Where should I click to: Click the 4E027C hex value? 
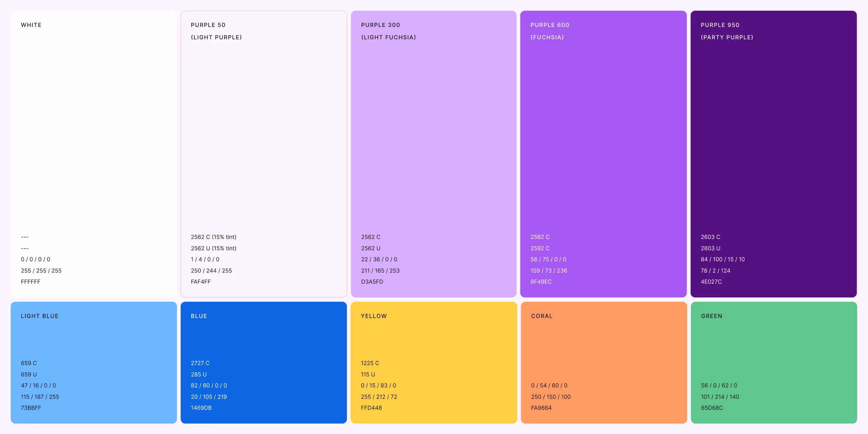[711, 282]
